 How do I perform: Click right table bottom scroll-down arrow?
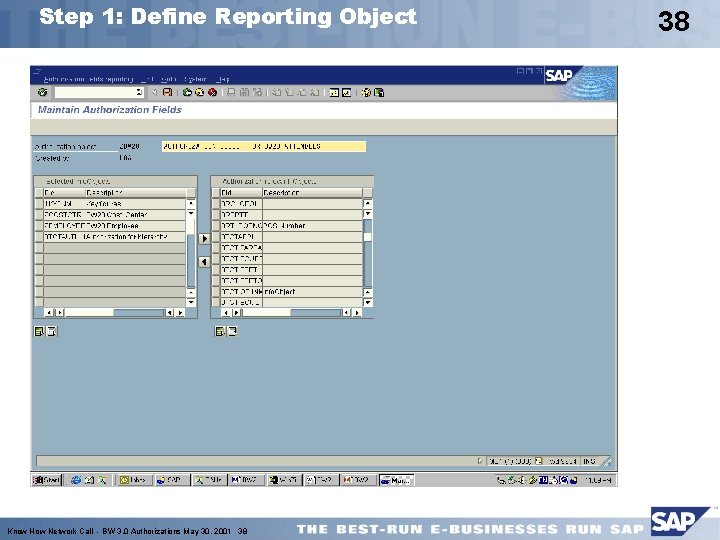367,302
